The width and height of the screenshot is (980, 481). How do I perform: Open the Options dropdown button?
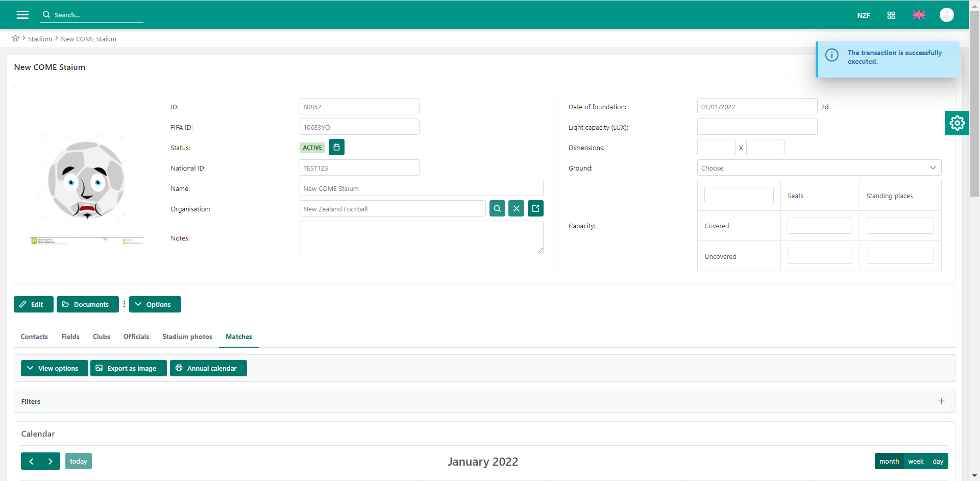[155, 304]
